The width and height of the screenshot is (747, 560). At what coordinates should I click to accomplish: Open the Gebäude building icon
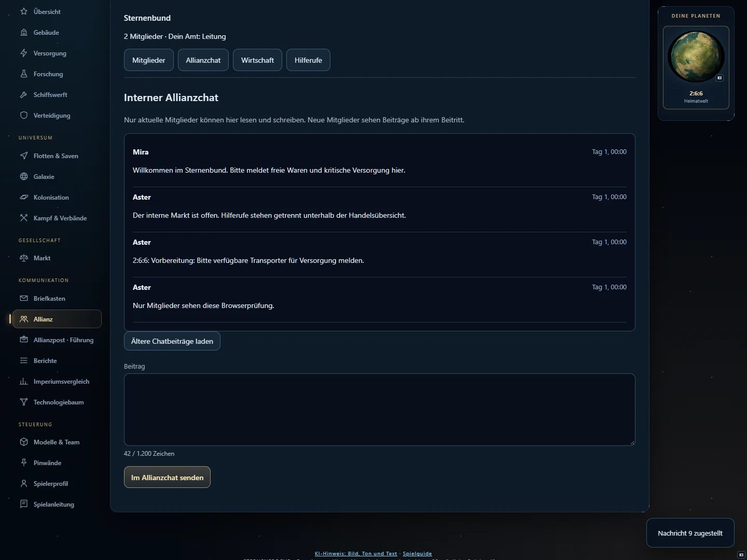click(x=24, y=32)
